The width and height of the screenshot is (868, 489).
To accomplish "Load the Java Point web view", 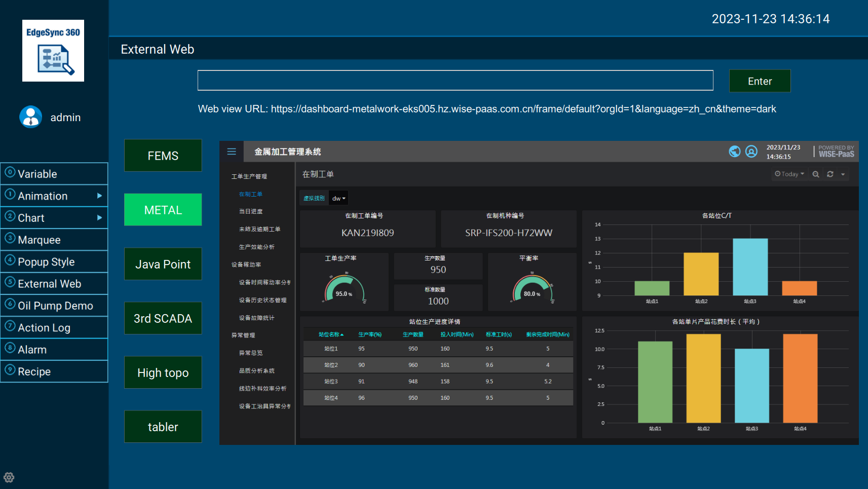I will tap(163, 264).
